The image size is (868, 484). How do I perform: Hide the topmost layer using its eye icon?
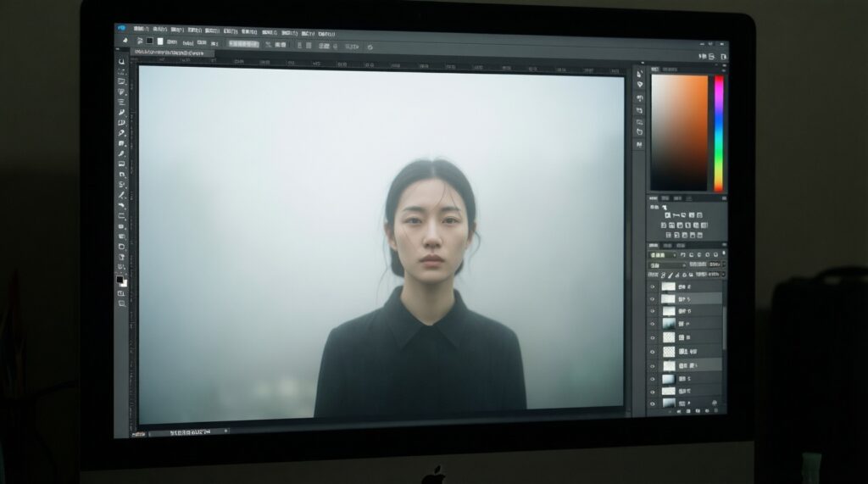click(652, 287)
